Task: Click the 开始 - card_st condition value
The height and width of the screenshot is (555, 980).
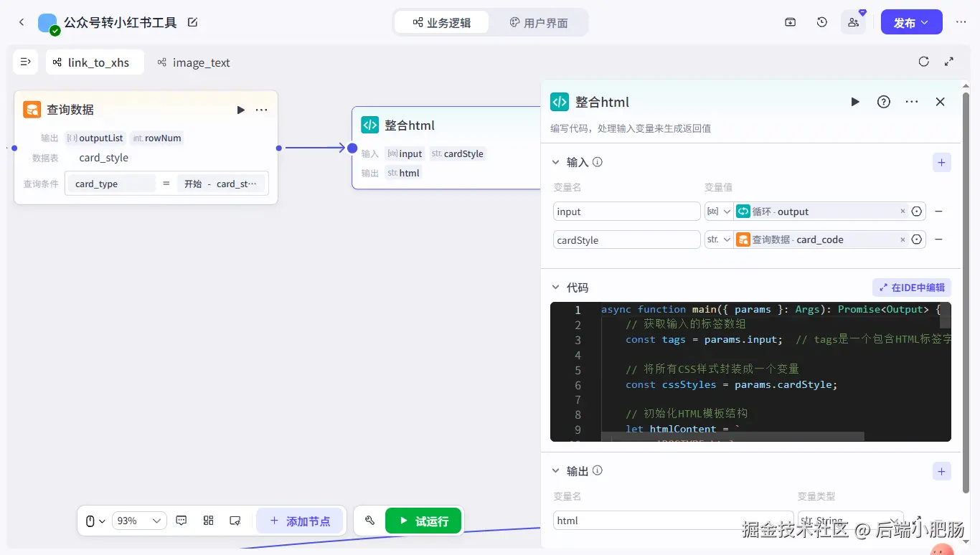Action: pyautogui.click(x=221, y=184)
